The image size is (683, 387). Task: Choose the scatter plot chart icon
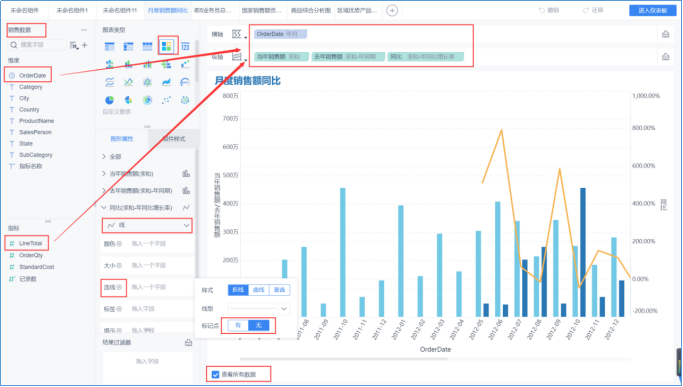(166, 100)
